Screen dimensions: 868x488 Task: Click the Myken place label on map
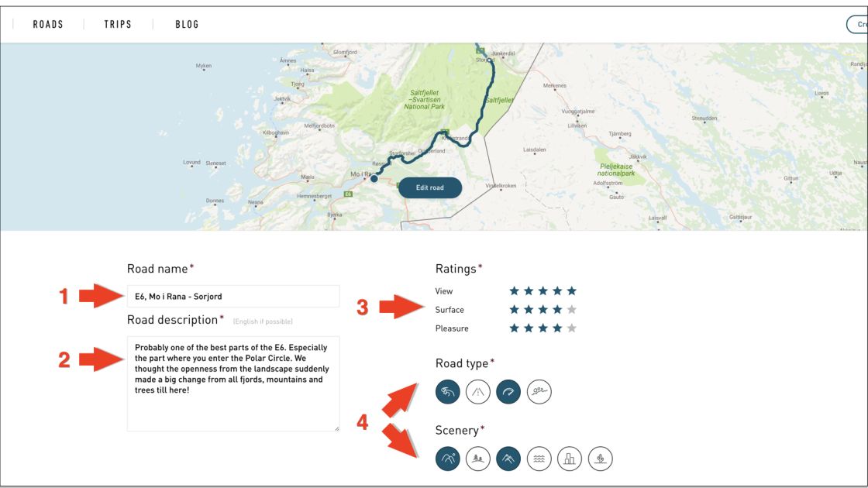(204, 66)
